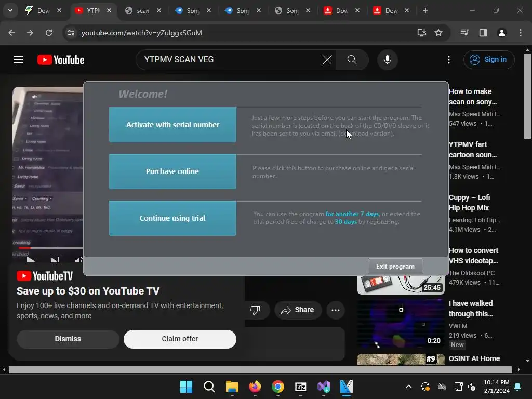Open Chrome media controls icon
Screen dimensions: 532x399
tap(464, 33)
